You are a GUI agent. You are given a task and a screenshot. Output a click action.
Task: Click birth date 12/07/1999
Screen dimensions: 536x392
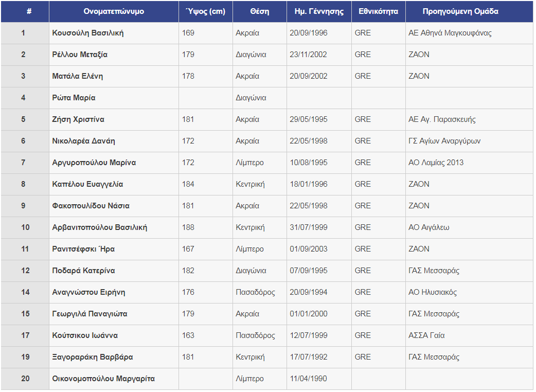pyautogui.click(x=308, y=335)
